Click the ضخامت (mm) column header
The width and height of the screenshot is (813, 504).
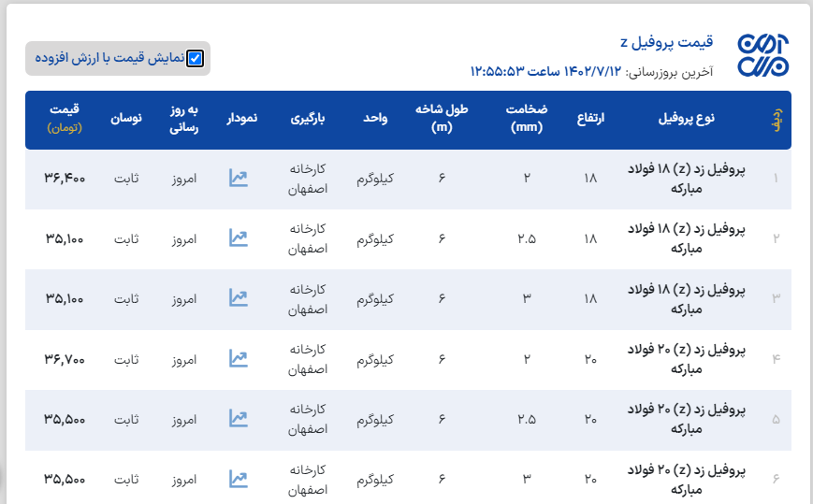pyautogui.click(x=527, y=119)
